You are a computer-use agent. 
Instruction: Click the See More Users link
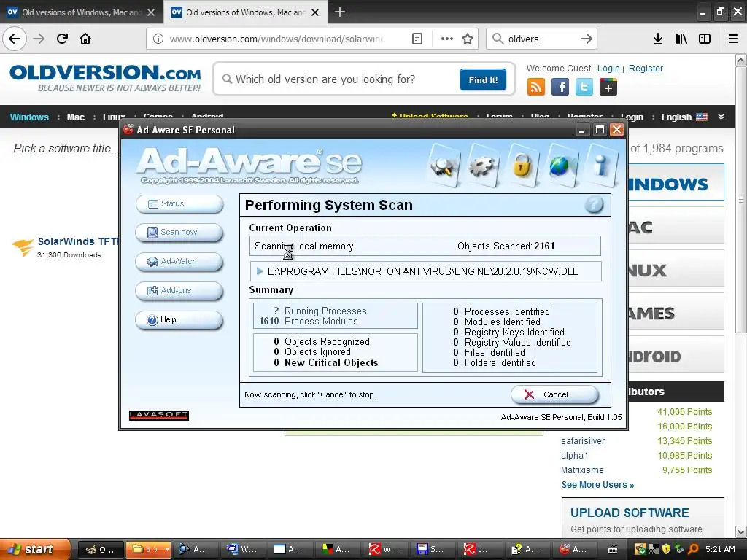[598, 485]
